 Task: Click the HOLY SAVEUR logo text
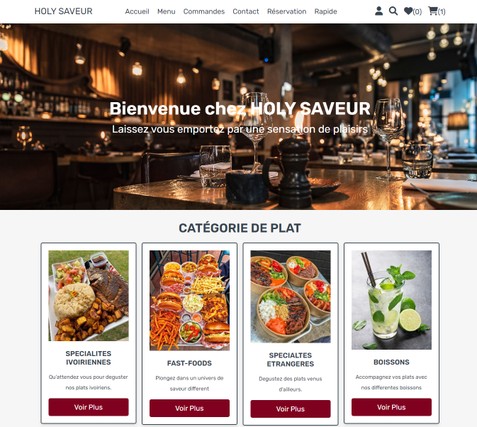click(63, 11)
